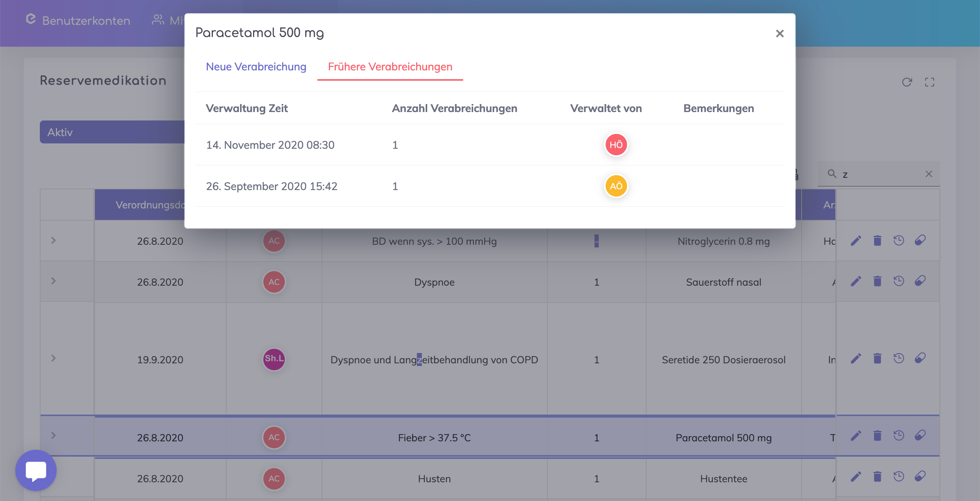Open the chat bubble widget
The image size is (980, 501).
tap(36, 470)
